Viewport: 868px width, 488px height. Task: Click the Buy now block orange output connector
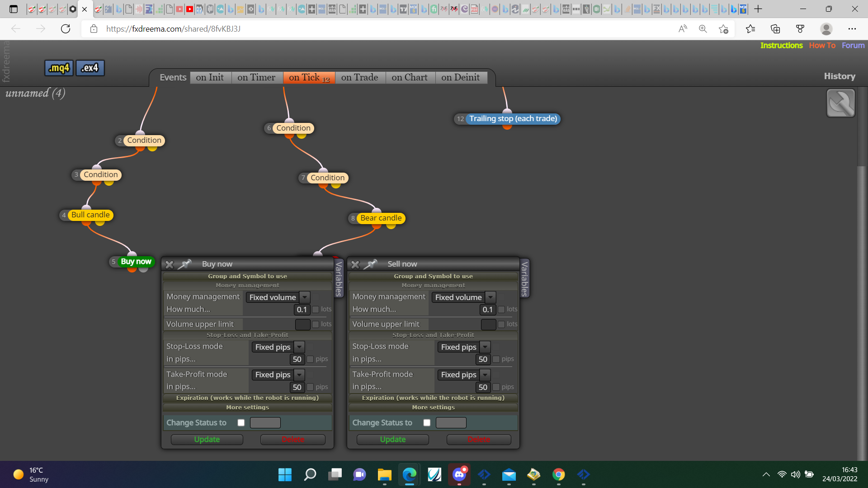click(132, 269)
